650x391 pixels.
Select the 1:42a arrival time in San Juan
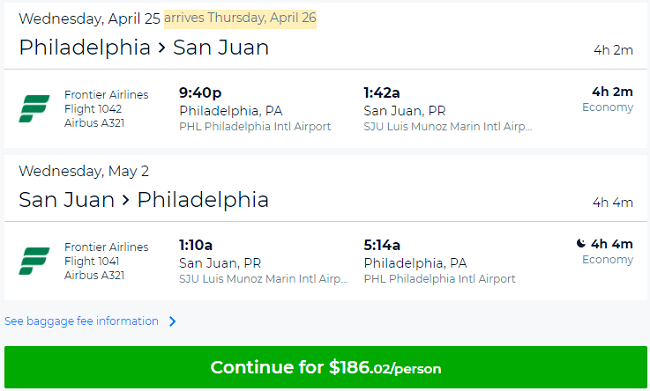(x=382, y=93)
